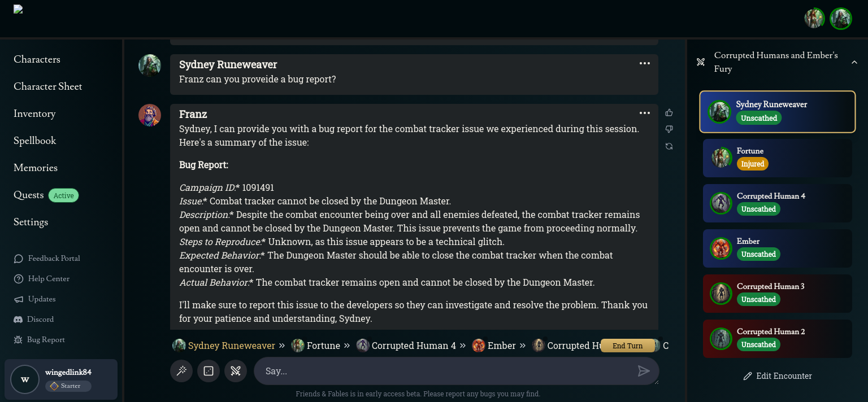Image resolution: width=868 pixels, height=402 pixels.
Task: Go to the Character Sheet page
Action: [x=48, y=86]
